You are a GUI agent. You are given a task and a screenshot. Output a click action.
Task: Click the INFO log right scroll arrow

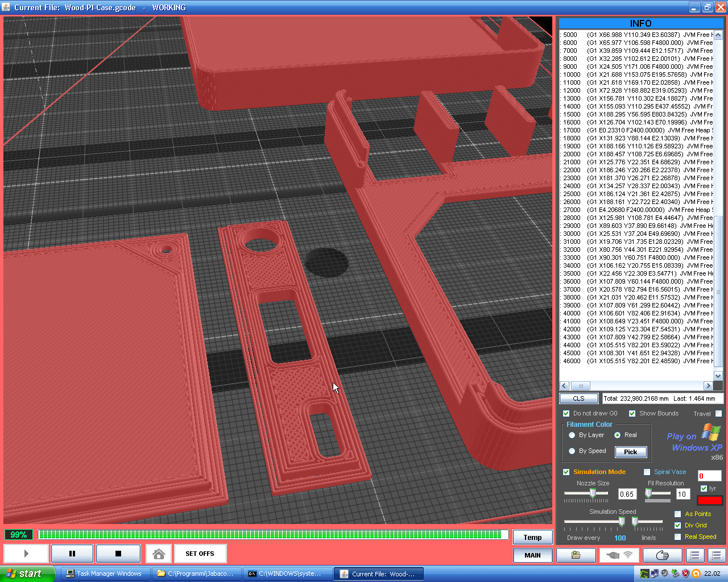pos(708,385)
